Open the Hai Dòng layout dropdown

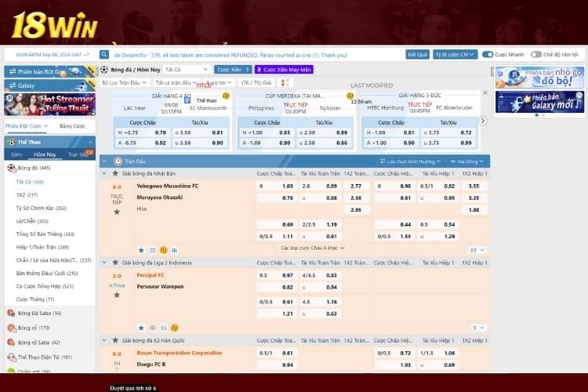click(467, 162)
